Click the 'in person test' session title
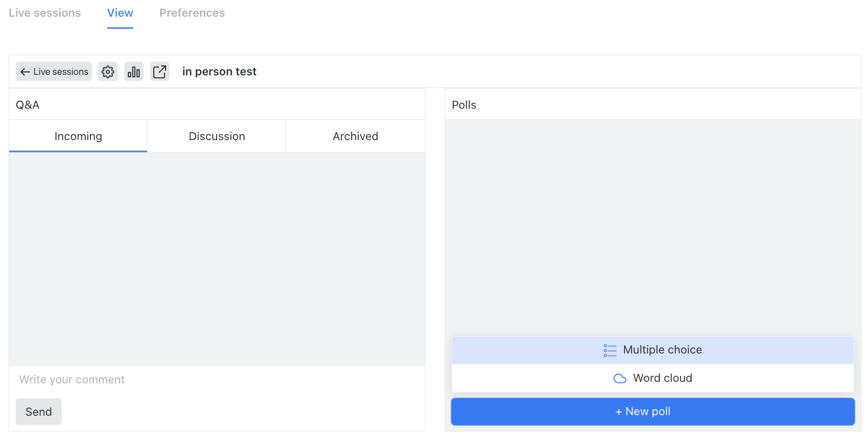This screenshot has width=868, height=442. click(219, 72)
